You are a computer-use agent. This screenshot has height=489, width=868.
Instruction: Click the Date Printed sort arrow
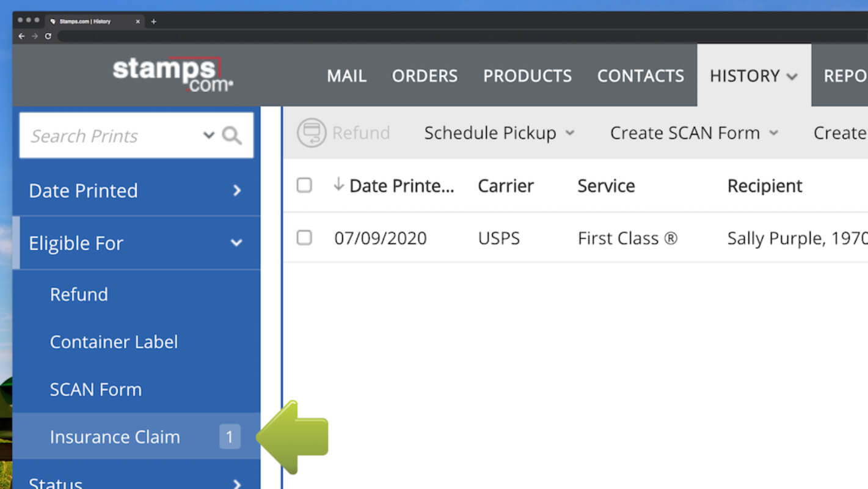(339, 184)
